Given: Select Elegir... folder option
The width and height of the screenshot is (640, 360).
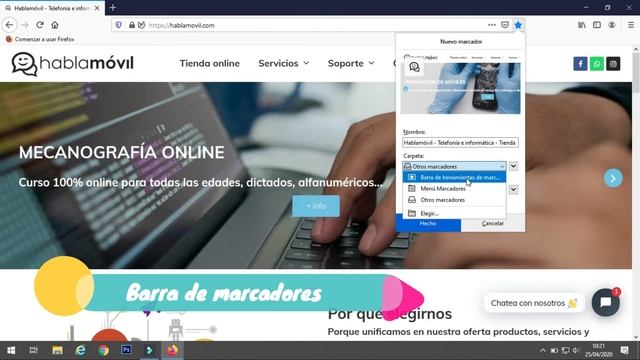Looking at the screenshot, I should tap(454, 213).
